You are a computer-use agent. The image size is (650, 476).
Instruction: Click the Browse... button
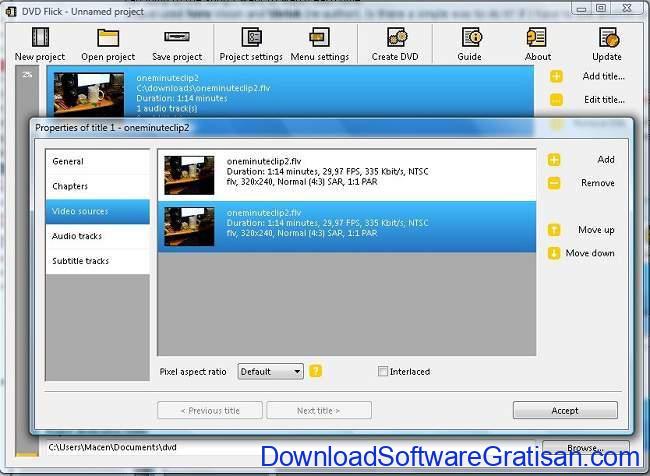tap(585, 448)
